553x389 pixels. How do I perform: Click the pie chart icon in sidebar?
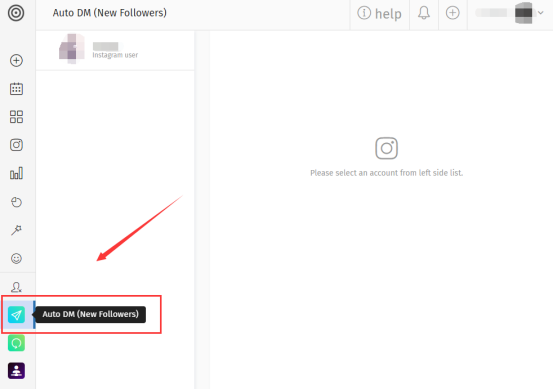coord(16,202)
